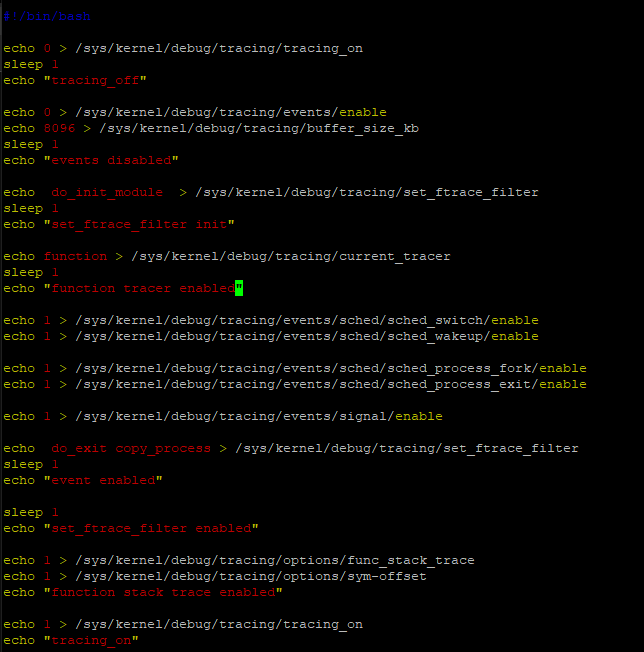Click the shebang line #!/bin/bash
The height and width of the screenshot is (652, 644).
tap(47, 16)
